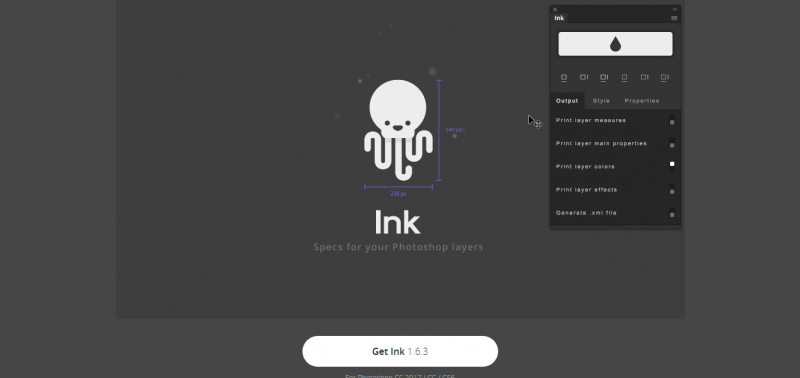Select the fifth dashed measure icon with right line

tap(644, 78)
